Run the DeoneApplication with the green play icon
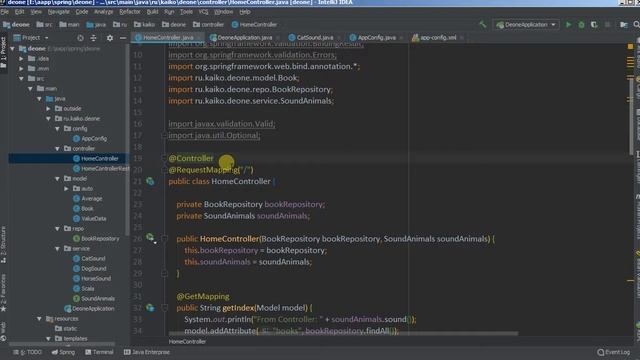 tap(568, 25)
